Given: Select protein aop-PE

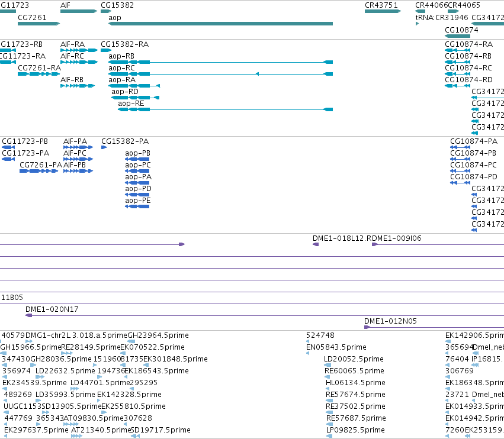Looking at the screenshot, I should click(x=137, y=206).
